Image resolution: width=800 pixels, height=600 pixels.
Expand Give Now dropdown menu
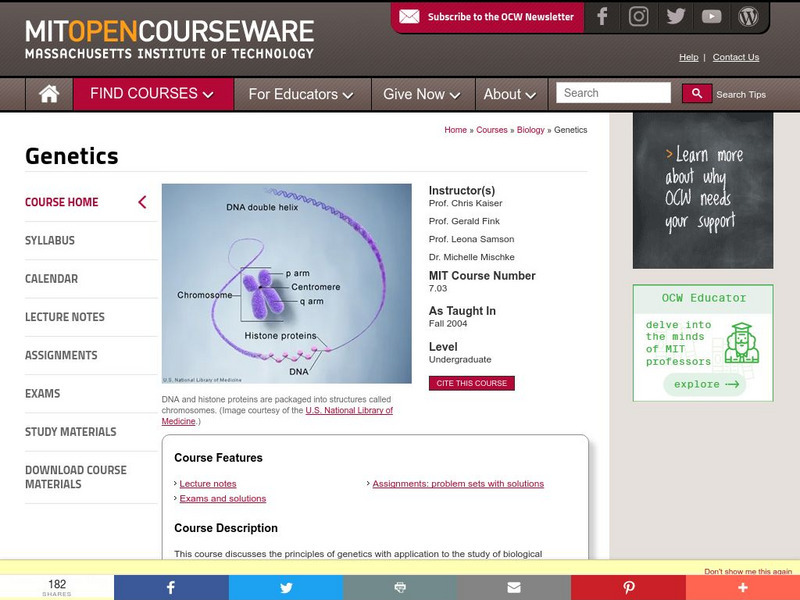tap(422, 94)
